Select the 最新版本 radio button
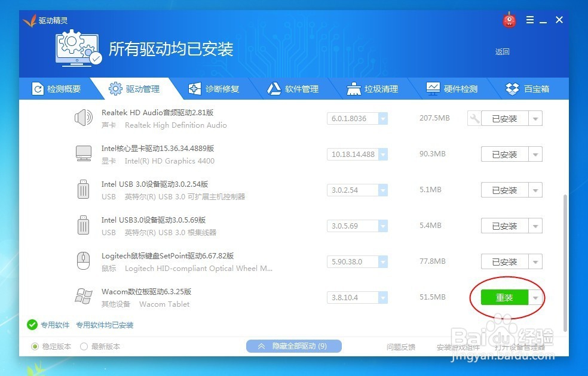 (84, 346)
